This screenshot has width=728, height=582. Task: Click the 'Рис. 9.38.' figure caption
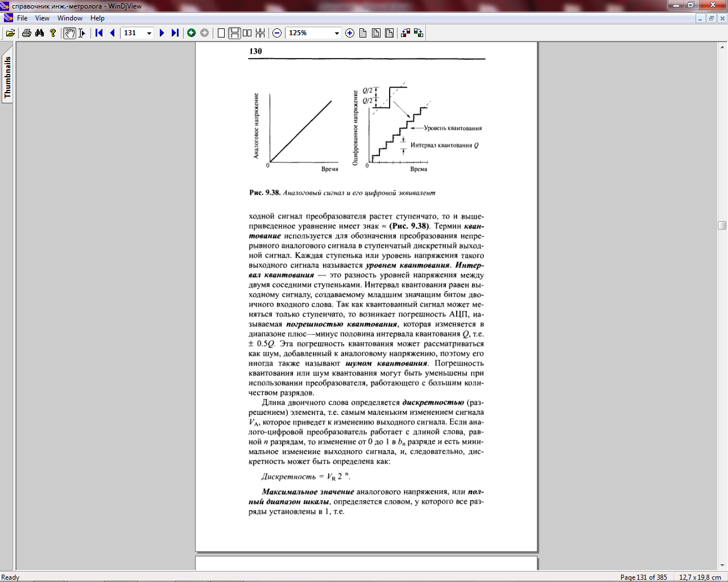tap(265, 193)
